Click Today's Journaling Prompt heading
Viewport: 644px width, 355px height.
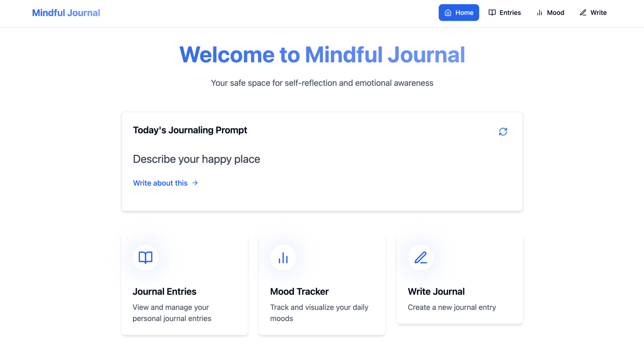190,130
